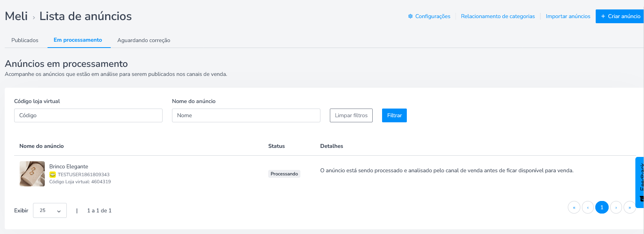Go to next page arrow

(616, 207)
